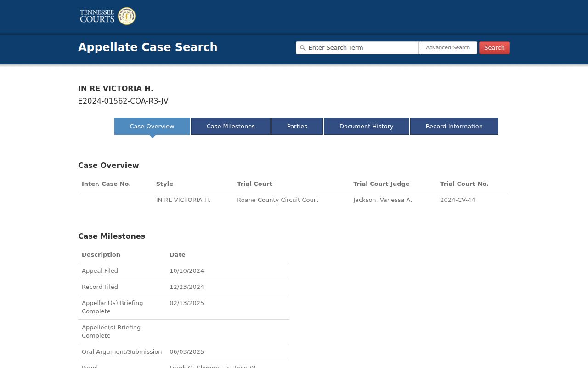This screenshot has width=588, height=368.
Task: Click the Record Filed row label
Action: 100,287
